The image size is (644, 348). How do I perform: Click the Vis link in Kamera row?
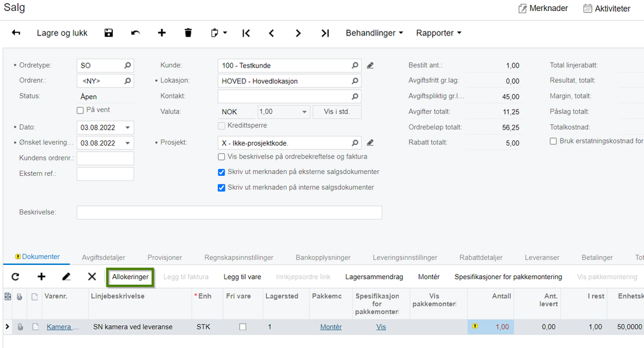click(381, 327)
